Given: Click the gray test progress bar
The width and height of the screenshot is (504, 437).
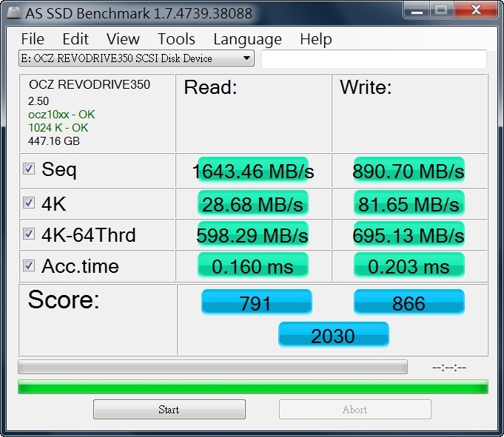Looking at the screenshot, I should 213,367.
